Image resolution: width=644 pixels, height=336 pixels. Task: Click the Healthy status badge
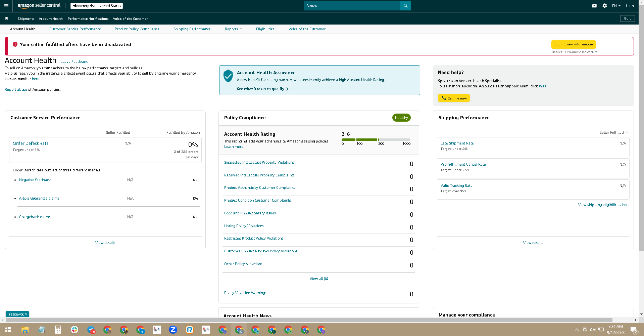coord(401,118)
